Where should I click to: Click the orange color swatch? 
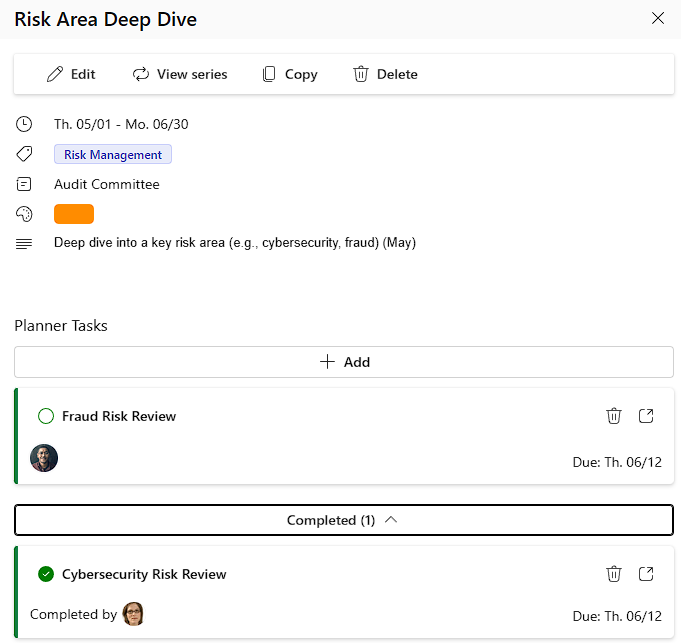point(74,214)
